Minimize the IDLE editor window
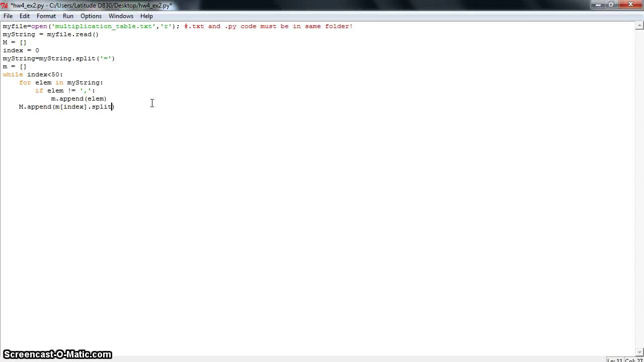Screen dimensions: 644x362 598,5
